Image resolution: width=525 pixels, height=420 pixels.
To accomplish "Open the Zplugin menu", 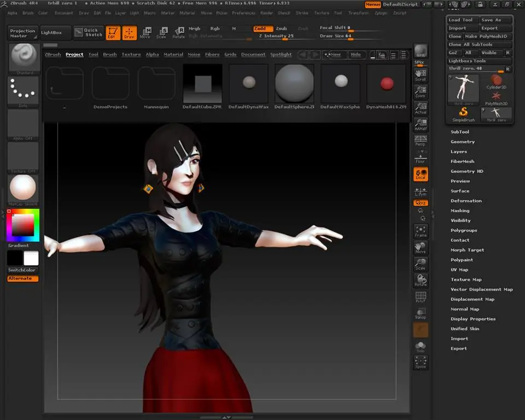I will pyautogui.click(x=381, y=13).
